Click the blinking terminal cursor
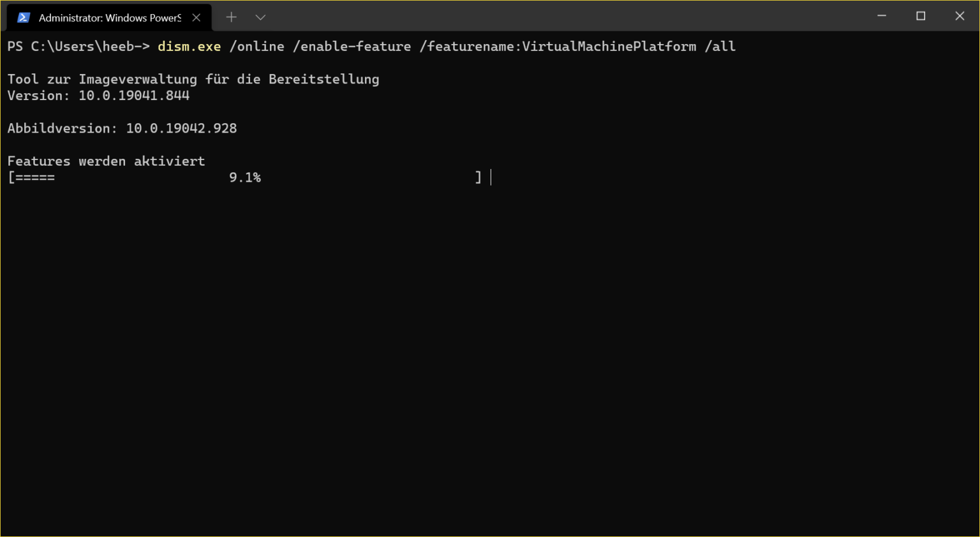Image resolution: width=980 pixels, height=537 pixels. [x=491, y=177]
